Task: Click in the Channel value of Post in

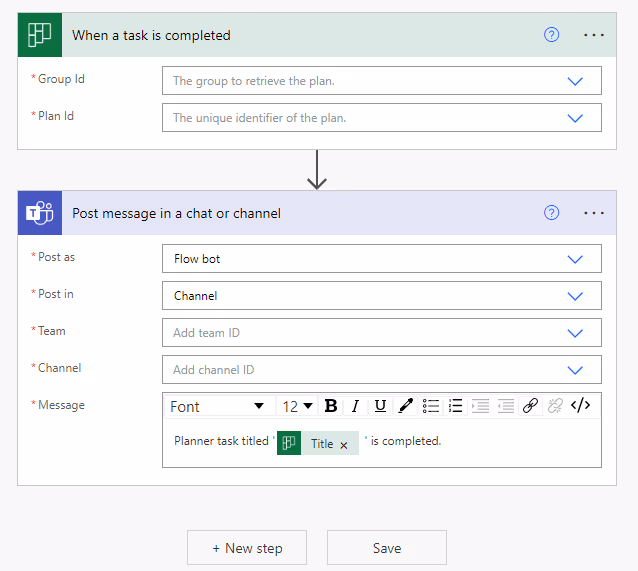Action: click(x=196, y=296)
